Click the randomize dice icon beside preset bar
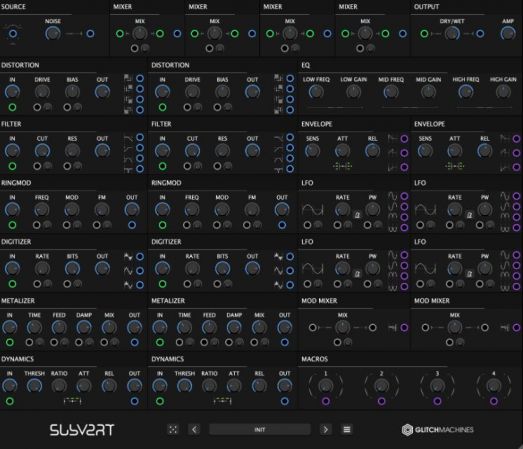 (173, 429)
